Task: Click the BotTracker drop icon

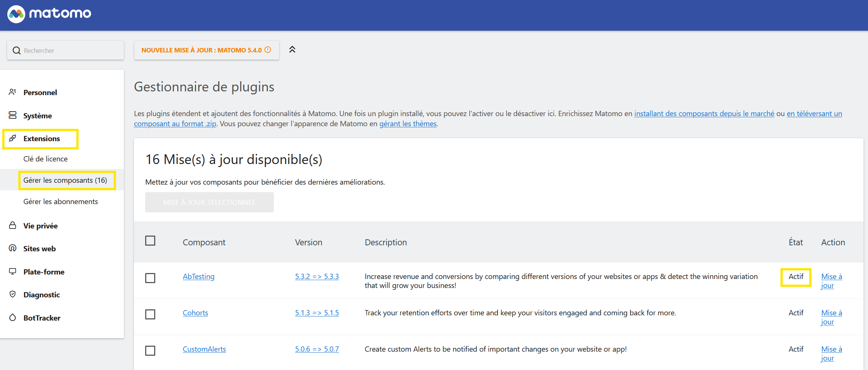Action: pos(13,318)
